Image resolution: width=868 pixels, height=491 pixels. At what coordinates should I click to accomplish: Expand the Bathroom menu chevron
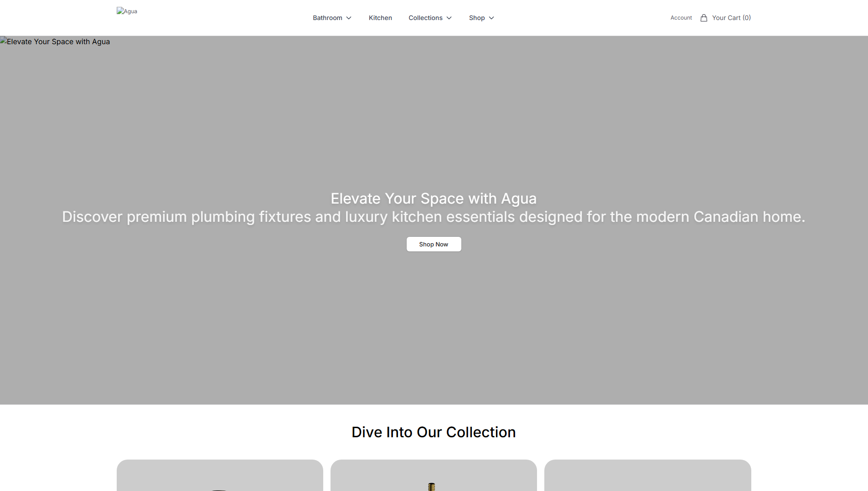349,18
